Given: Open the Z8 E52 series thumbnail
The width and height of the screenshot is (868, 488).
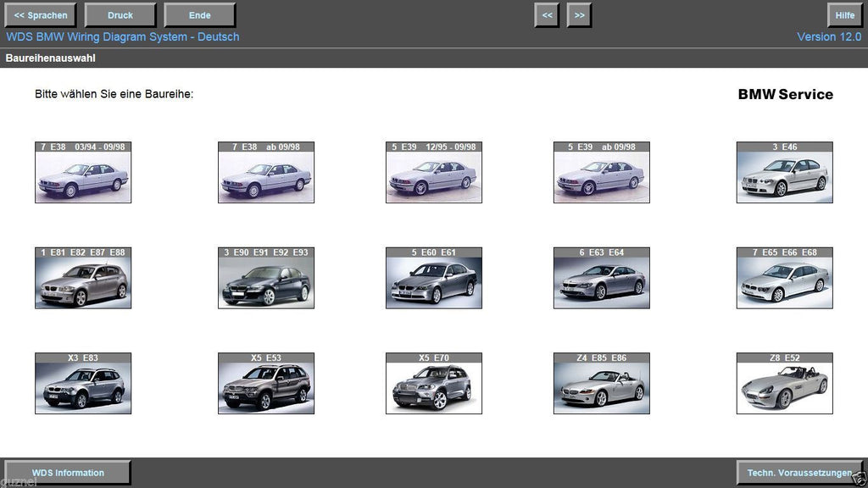Looking at the screenshot, I should coord(784,384).
